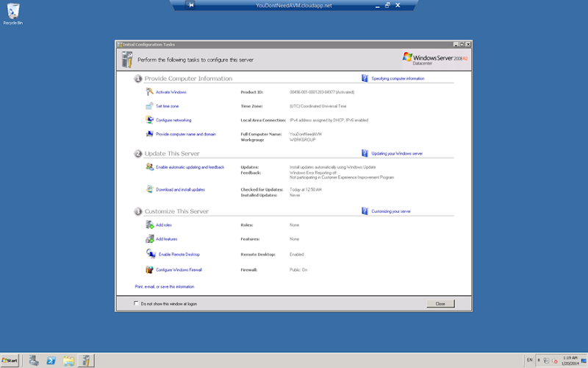Open the Enable Remote Desktop link
Viewport: 588px width, 368px height.
click(179, 254)
